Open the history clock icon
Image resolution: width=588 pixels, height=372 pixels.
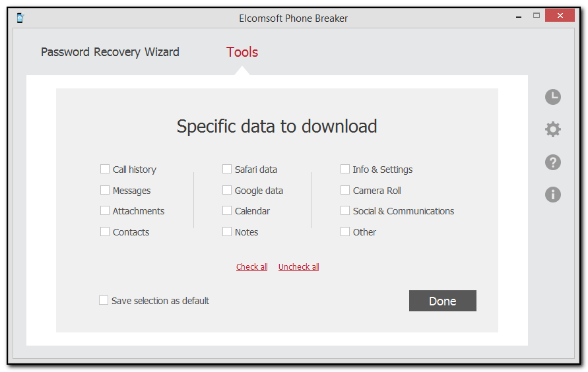point(552,97)
